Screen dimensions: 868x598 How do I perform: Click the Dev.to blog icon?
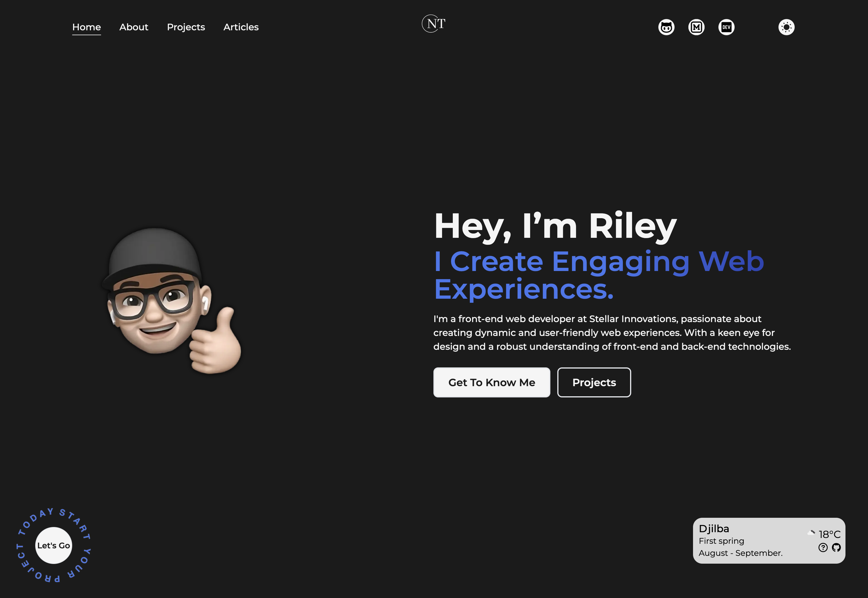click(726, 26)
